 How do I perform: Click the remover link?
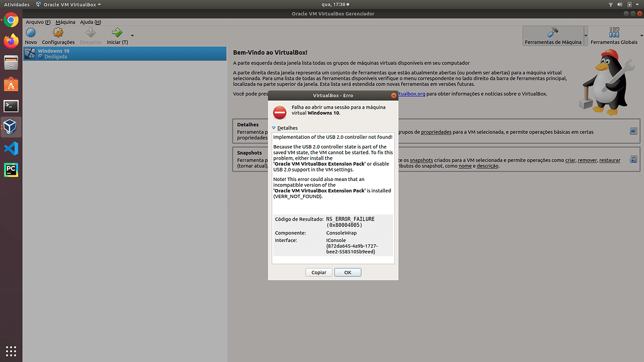(587, 160)
